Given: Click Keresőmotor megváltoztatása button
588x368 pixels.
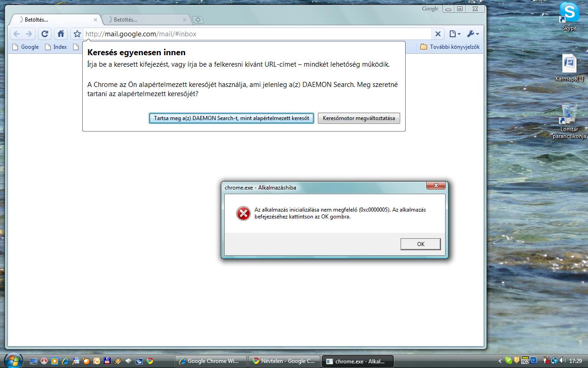Looking at the screenshot, I should pyautogui.click(x=359, y=118).
